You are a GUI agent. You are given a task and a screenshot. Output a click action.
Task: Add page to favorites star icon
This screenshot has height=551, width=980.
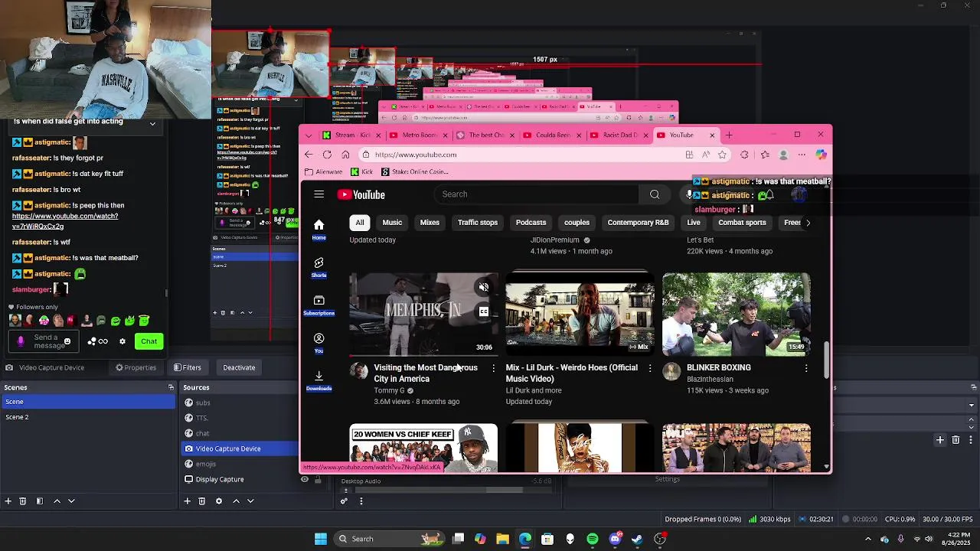coord(722,155)
